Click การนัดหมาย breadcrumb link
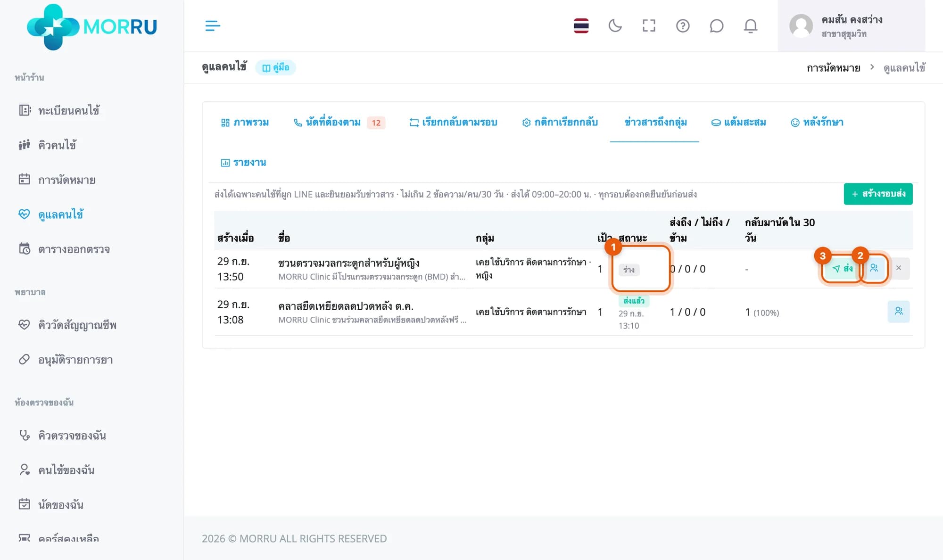Image resolution: width=943 pixels, height=560 pixels. click(833, 68)
